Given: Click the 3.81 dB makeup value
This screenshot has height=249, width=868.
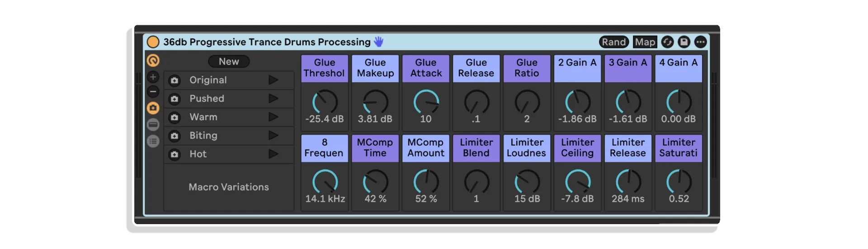Looking at the screenshot, I should pos(375,119).
